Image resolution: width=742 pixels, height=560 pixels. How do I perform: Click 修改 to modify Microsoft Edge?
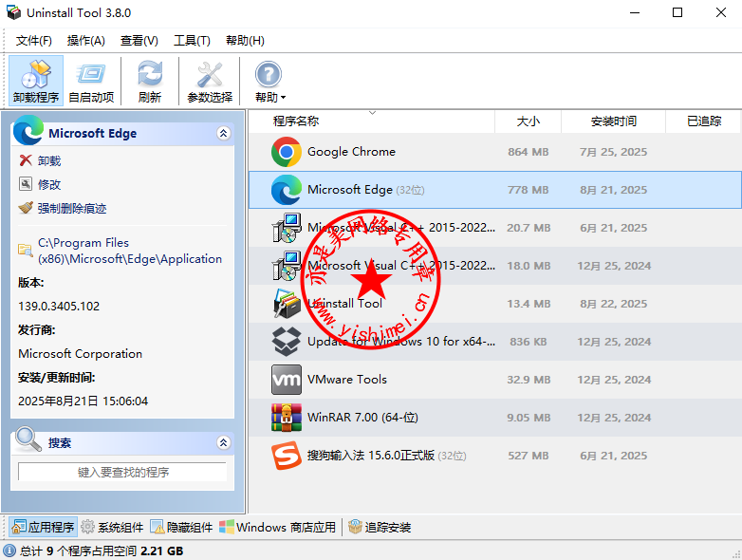tap(49, 185)
